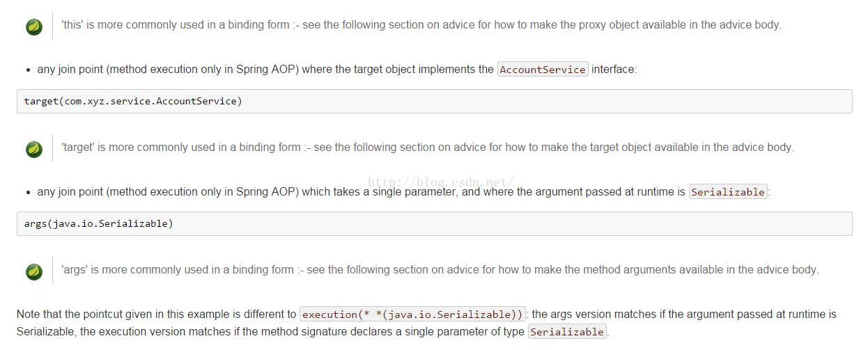Click the word 'interface:' after AccountService
The height and width of the screenshot is (350, 868).
pyautogui.click(x=614, y=70)
